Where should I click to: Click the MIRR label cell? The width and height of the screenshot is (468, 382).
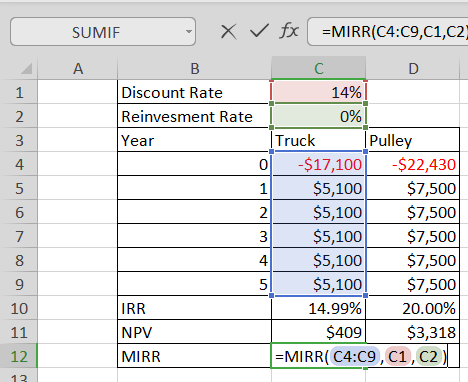coord(195,356)
